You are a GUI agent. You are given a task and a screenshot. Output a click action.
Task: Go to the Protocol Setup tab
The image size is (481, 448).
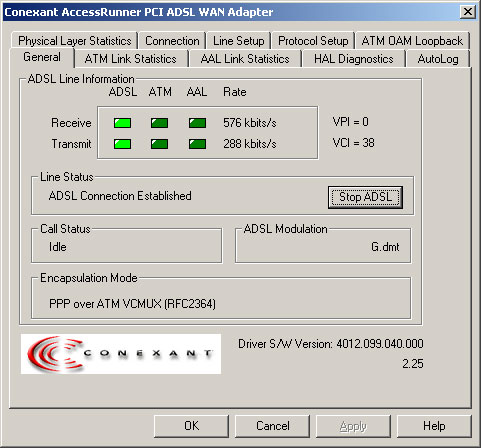(x=313, y=41)
